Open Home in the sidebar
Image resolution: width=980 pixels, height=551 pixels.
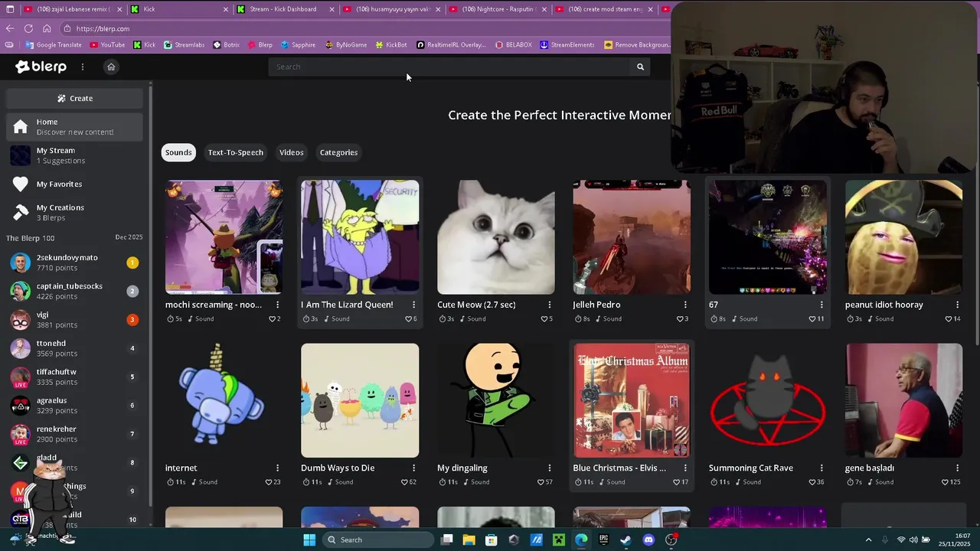click(x=75, y=126)
